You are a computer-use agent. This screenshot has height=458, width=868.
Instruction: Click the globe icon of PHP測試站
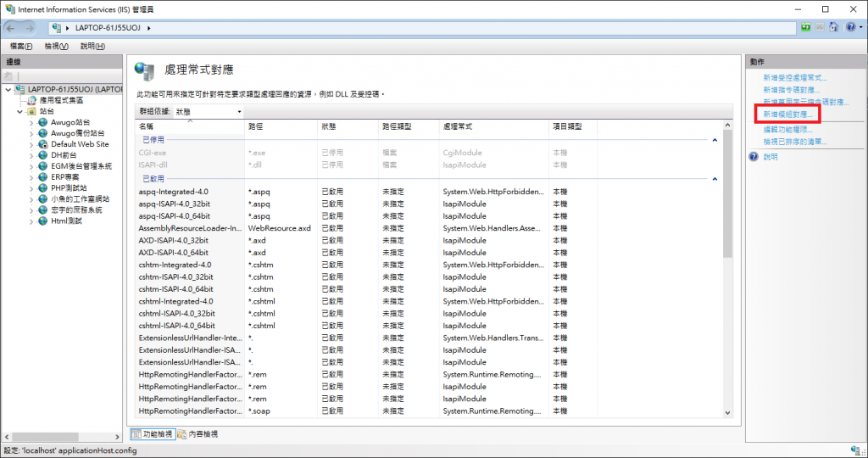[x=42, y=187]
